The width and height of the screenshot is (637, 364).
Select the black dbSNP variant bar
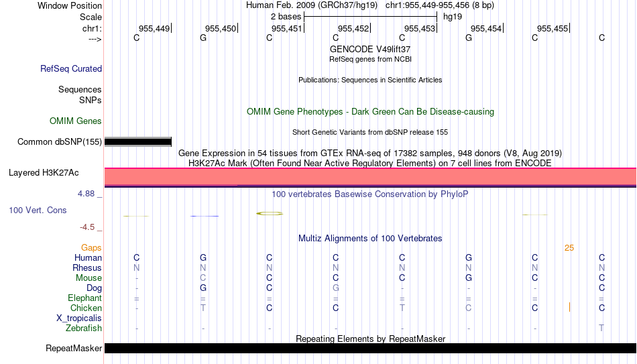point(138,142)
